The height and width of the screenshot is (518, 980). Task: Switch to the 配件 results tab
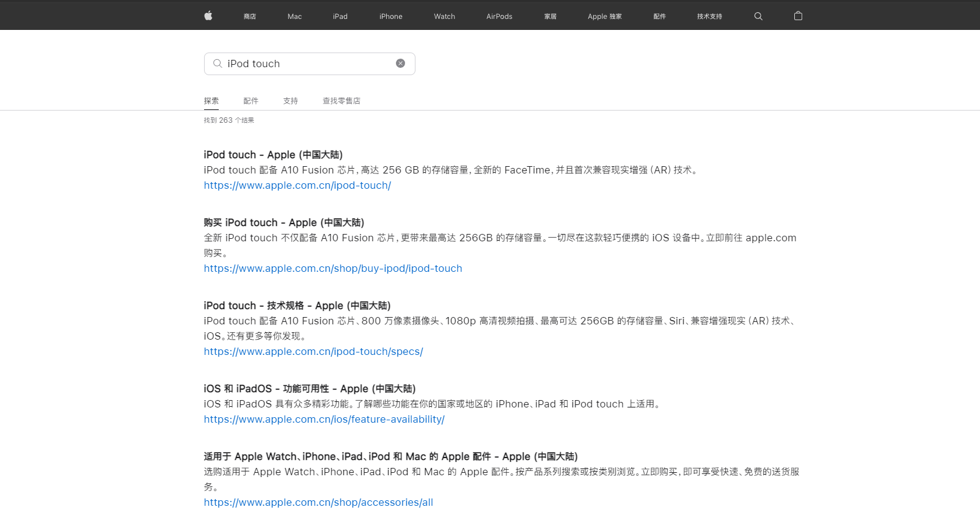pos(251,101)
